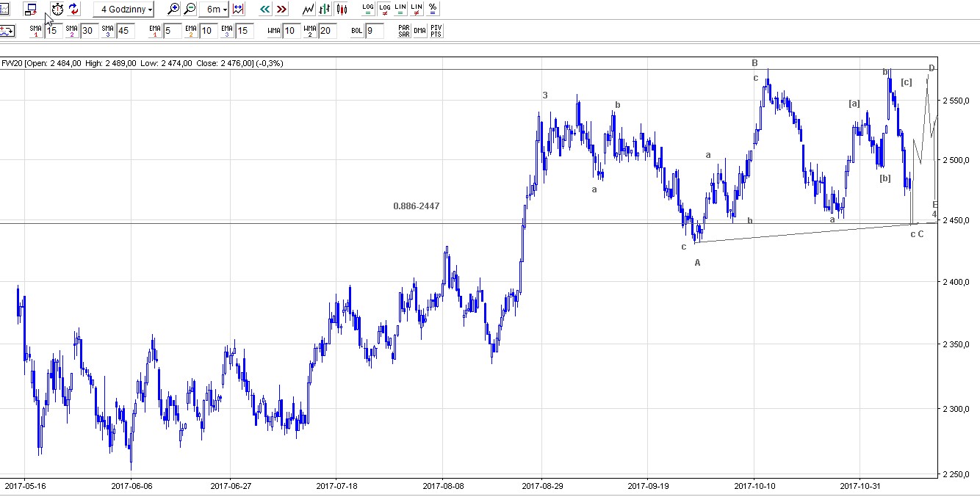980x497 pixels.
Task: Move the chart back with the teal double arrow
Action: coord(264,10)
